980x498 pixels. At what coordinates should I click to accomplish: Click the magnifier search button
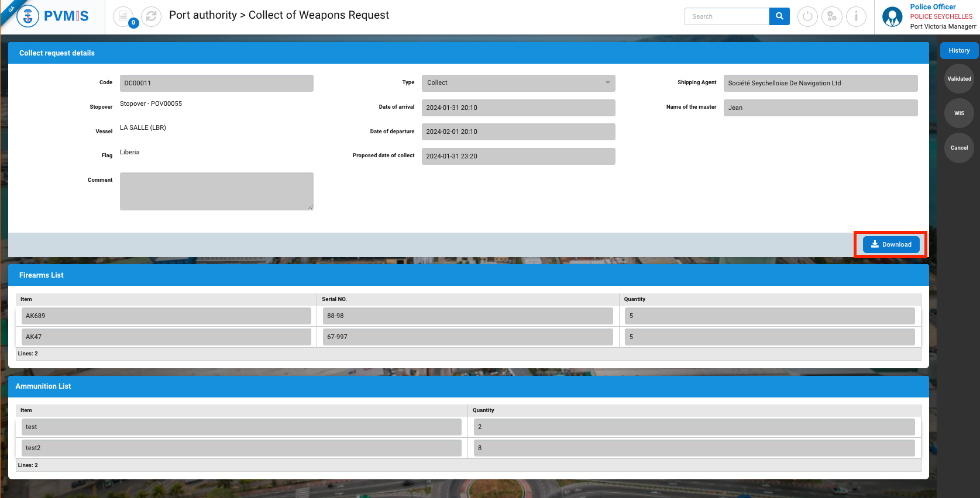[779, 16]
